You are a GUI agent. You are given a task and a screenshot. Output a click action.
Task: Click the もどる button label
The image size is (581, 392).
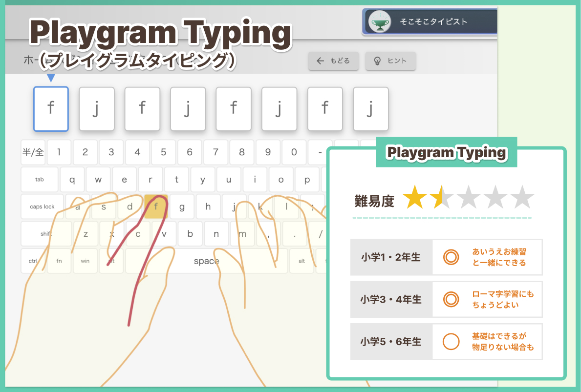tap(340, 61)
